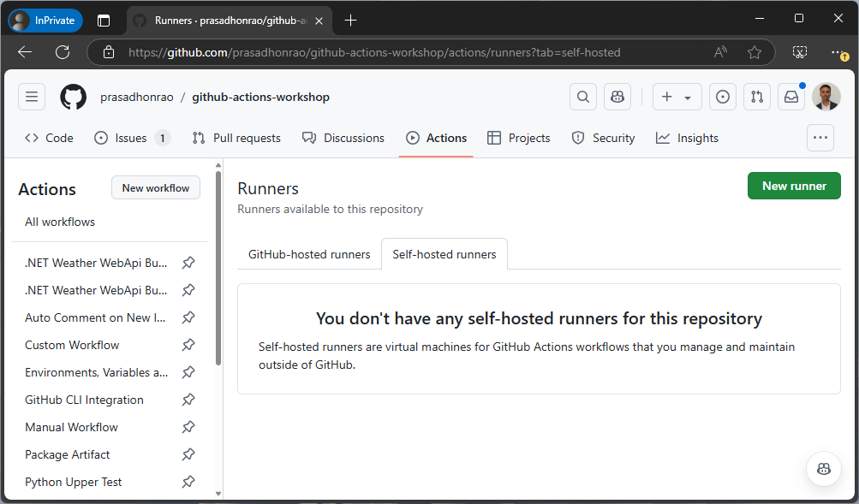Open the Projects tab
Image resolution: width=859 pixels, height=504 pixels.
(x=518, y=138)
